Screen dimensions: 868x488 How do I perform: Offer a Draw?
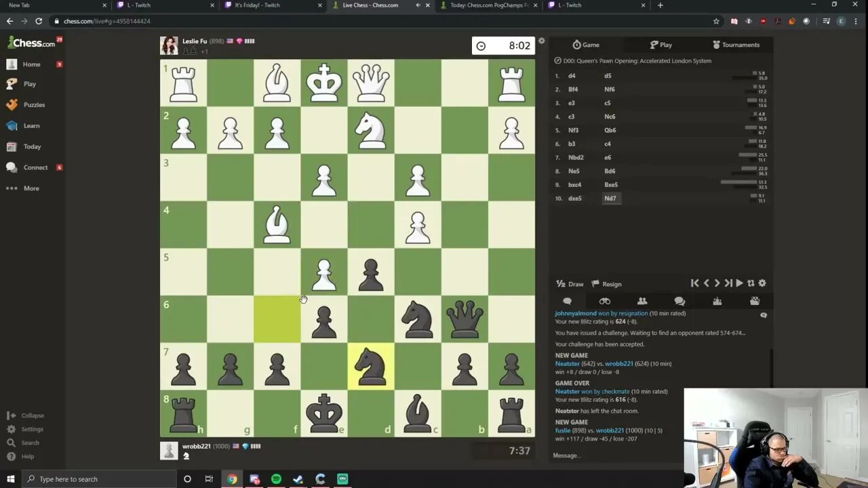click(570, 284)
